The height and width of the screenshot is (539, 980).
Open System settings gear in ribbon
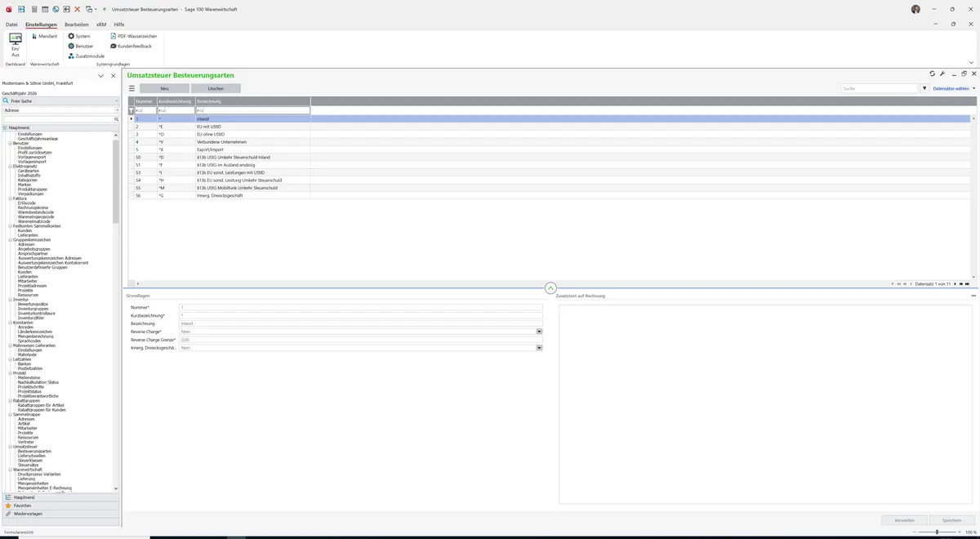(79, 36)
